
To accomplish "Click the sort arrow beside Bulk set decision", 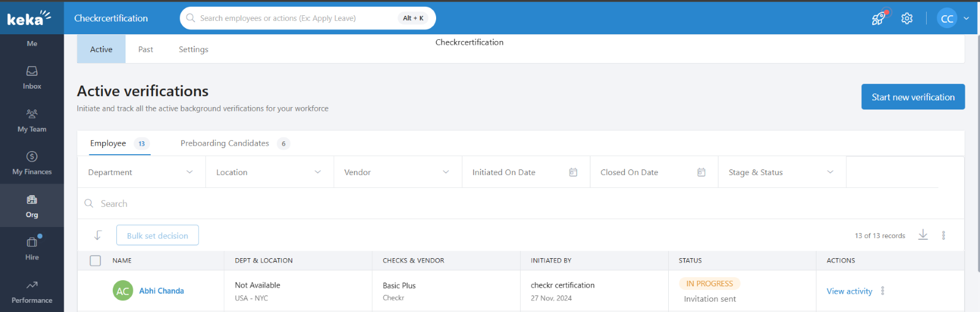I will (97, 235).
